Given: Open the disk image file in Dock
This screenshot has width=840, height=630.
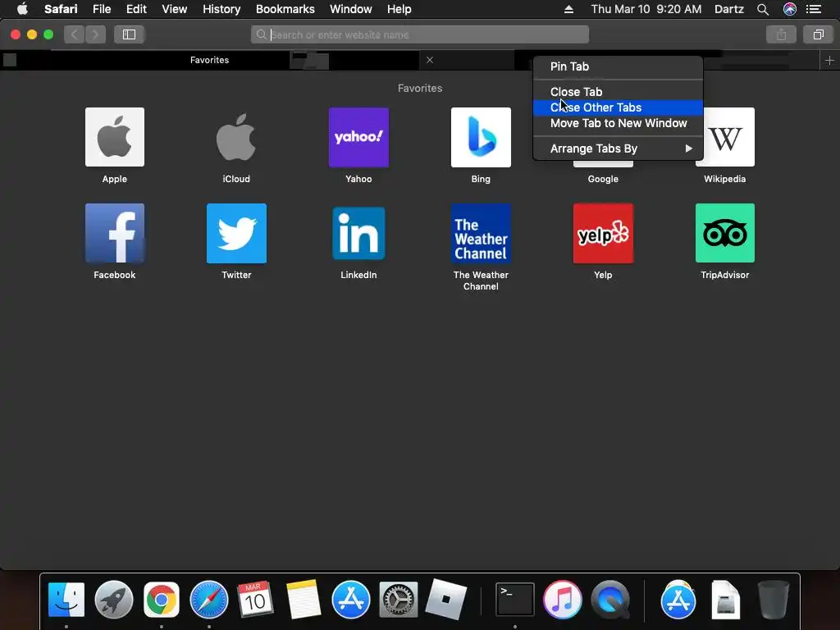Looking at the screenshot, I should [x=725, y=600].
